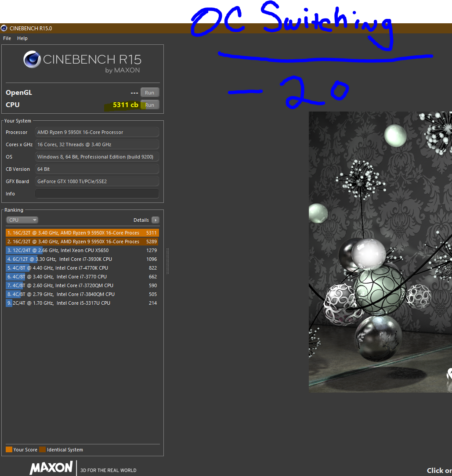Click the Cinebench R15 sphere logo

(x=32, y=59)
